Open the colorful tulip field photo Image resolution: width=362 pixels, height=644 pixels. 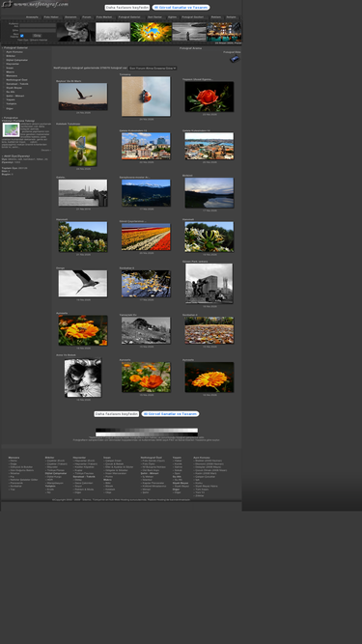146,237
